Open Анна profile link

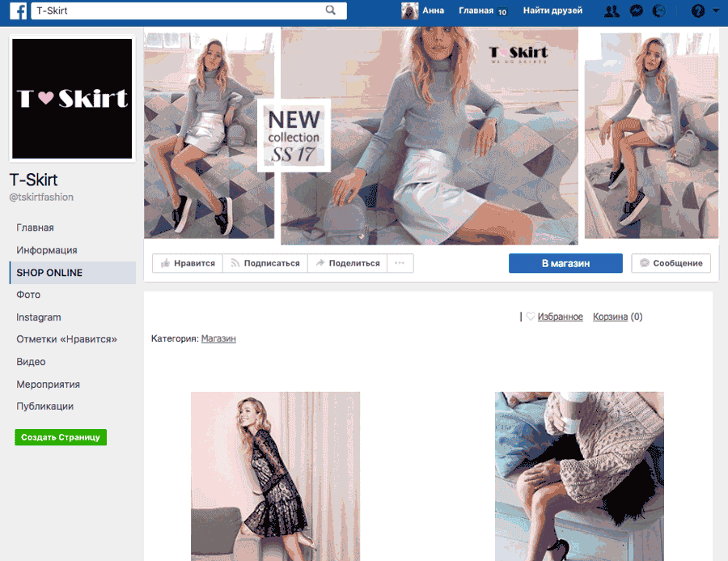pyautogui.click(x=433, y=11)
